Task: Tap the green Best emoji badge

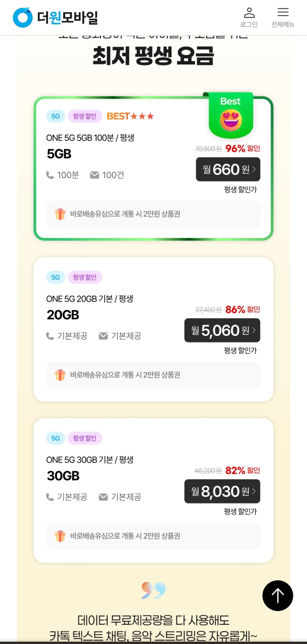Action: (231, 115)
